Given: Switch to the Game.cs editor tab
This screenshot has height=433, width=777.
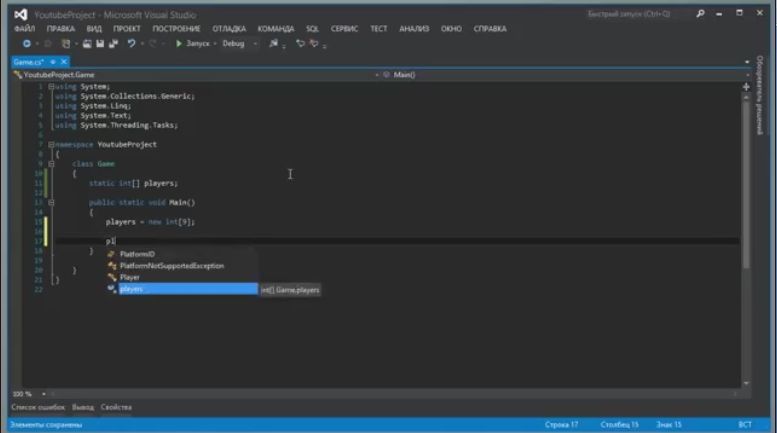Looking at the screenshot, I should click(29, 62).
